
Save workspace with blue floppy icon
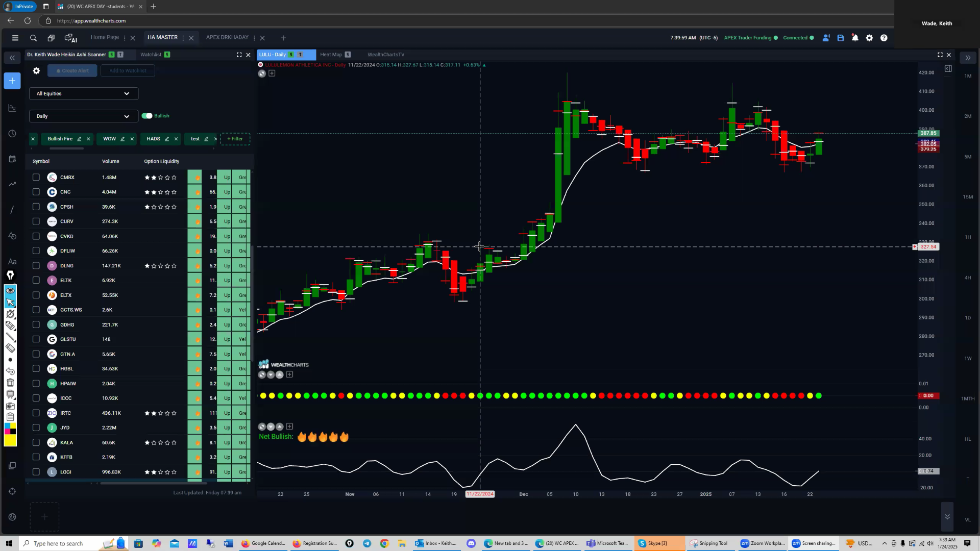click(841, 38)
